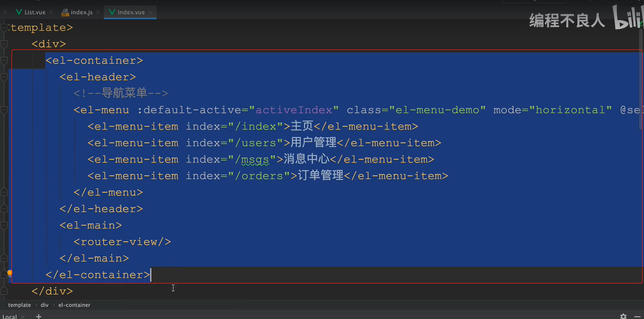Viewport: 644px width, 319px height.
Task: Collapse the el-menu block fold arrow
Action: (x=4, y=109)
